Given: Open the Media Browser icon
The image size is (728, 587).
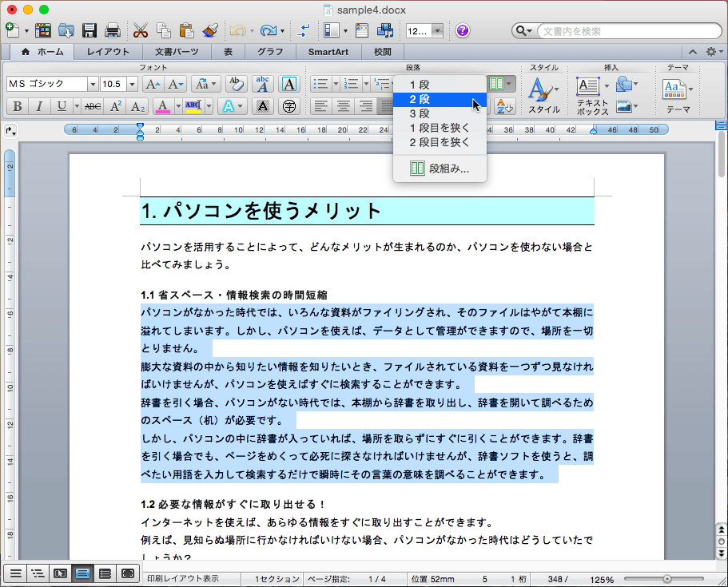Looking at the screenshot, I should (385, 30).
